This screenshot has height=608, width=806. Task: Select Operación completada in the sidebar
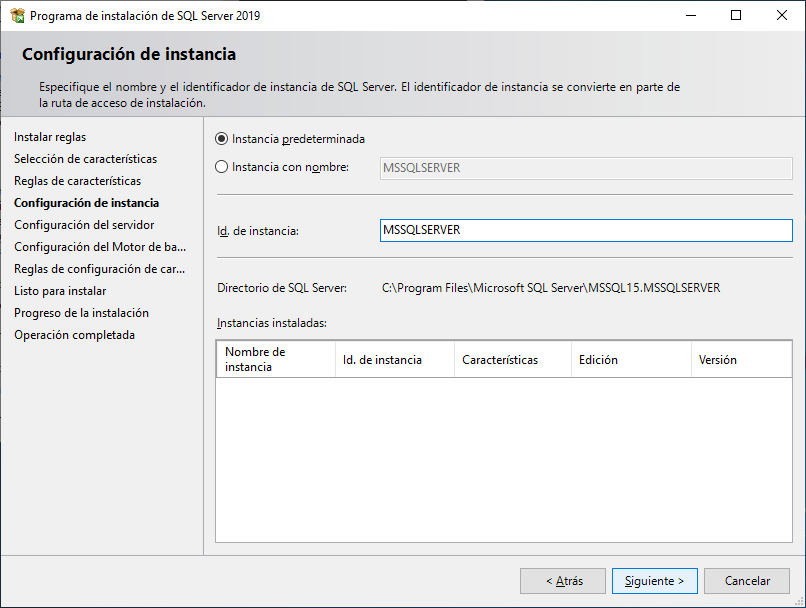pos(72,334)
